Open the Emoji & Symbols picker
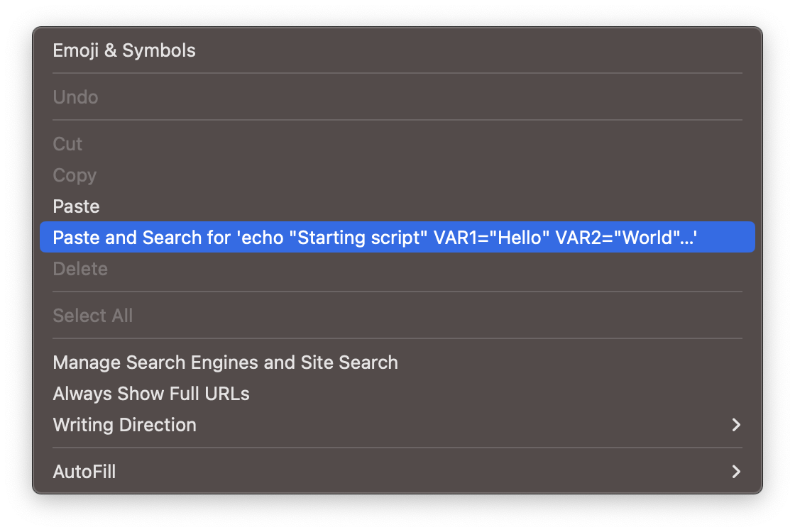This screenshot has height=532, width=795. pos(124,50)
